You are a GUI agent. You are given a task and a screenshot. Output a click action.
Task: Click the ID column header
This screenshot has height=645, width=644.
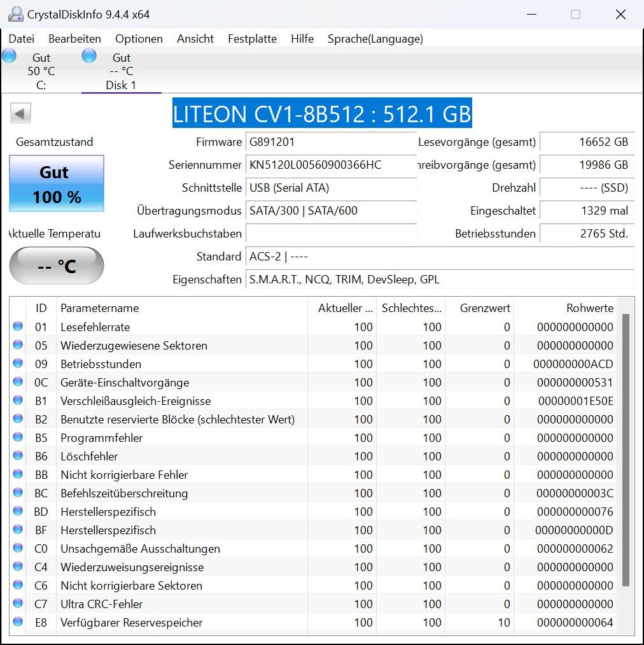coord(41,308)
